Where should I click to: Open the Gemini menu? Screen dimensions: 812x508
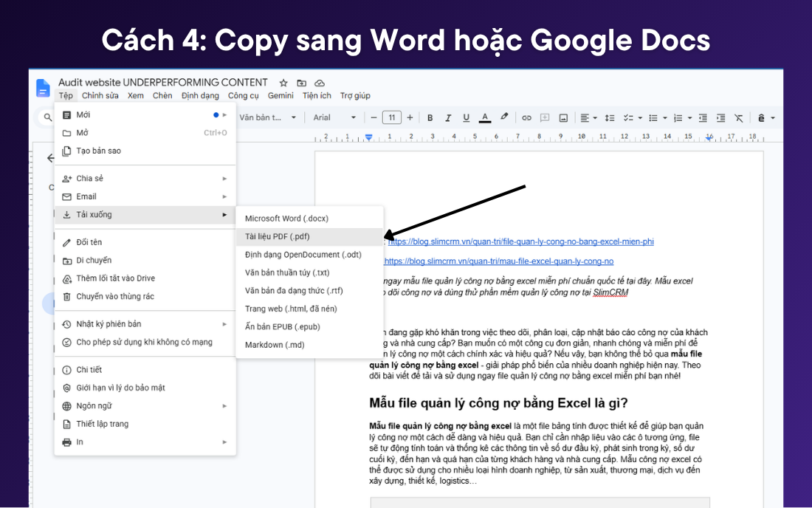coord(281,95)
